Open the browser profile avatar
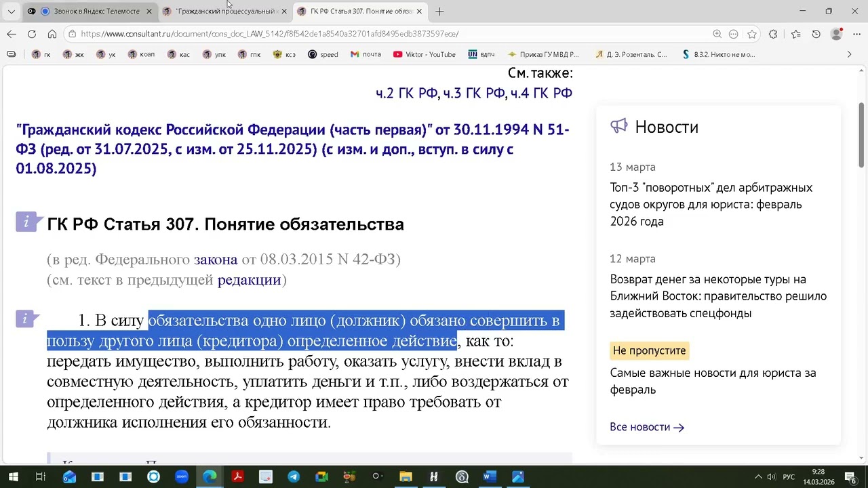Image resolution: width=868 pixels, height=488 pixels. [x=837, y=34]
